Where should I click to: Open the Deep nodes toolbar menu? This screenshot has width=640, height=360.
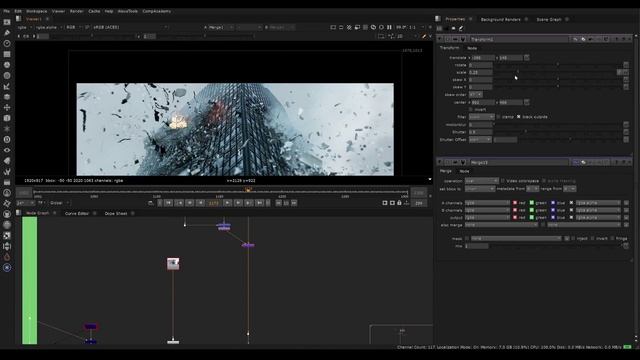pyautogui.click(x=7, y=140)
